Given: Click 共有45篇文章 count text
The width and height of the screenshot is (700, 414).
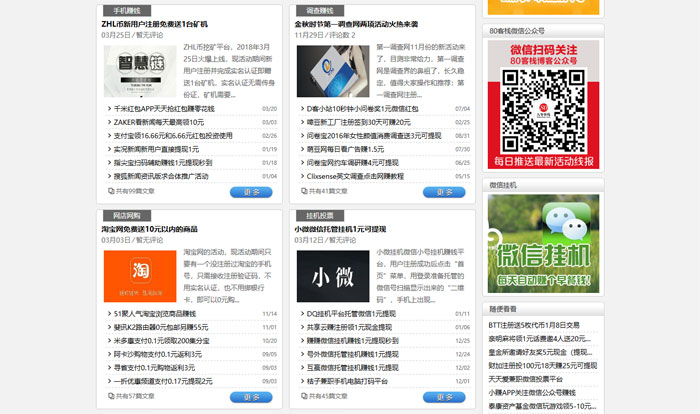Looking at the screenshot, I should pyautogui.click(x=328, y=396).
